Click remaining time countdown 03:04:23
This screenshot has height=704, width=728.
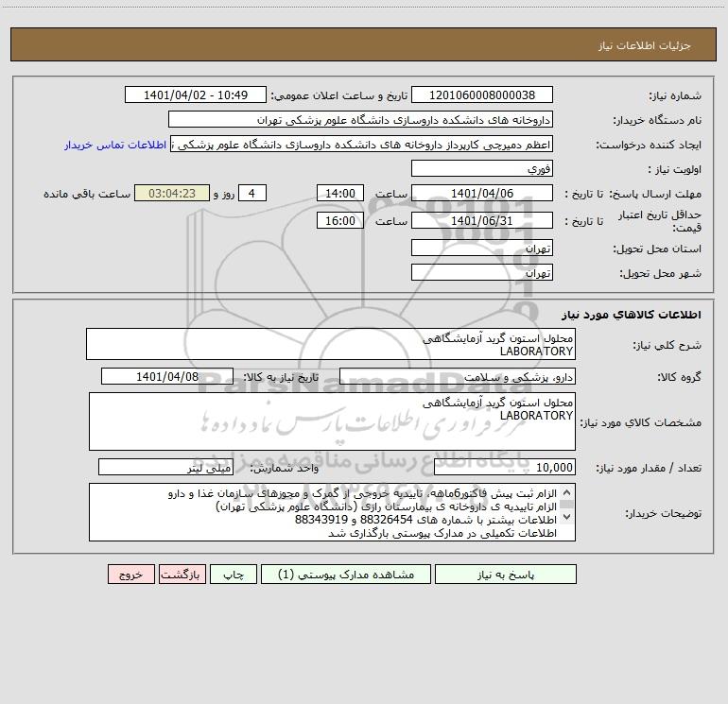click(172, 193)
